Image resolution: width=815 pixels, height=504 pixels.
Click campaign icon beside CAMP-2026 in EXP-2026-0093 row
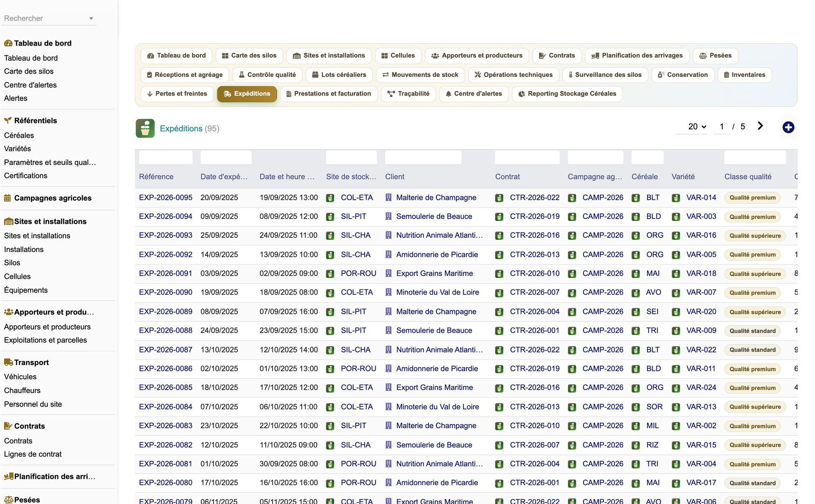pyautogui.click(x=572, y=236)
